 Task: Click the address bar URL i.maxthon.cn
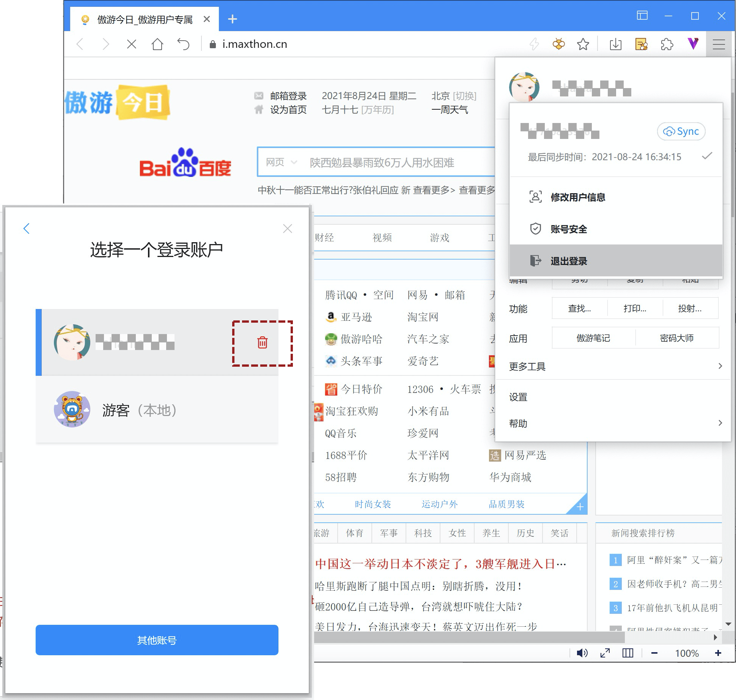255,44
